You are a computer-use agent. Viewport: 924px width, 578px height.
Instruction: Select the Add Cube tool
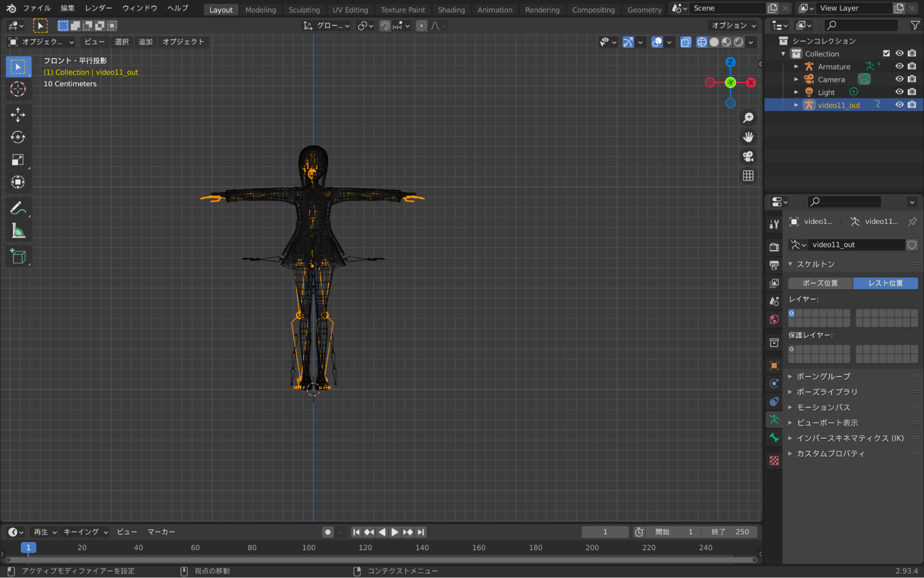18,257
